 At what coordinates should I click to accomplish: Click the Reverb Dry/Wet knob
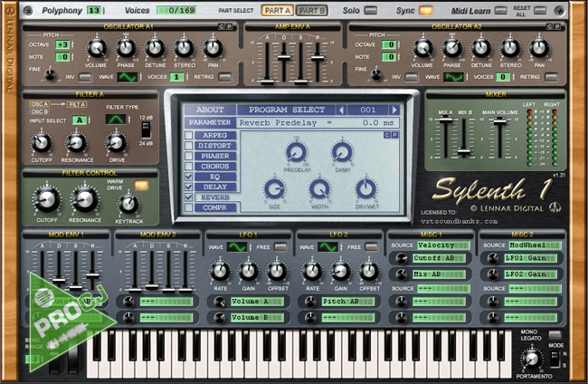(366, 188)
